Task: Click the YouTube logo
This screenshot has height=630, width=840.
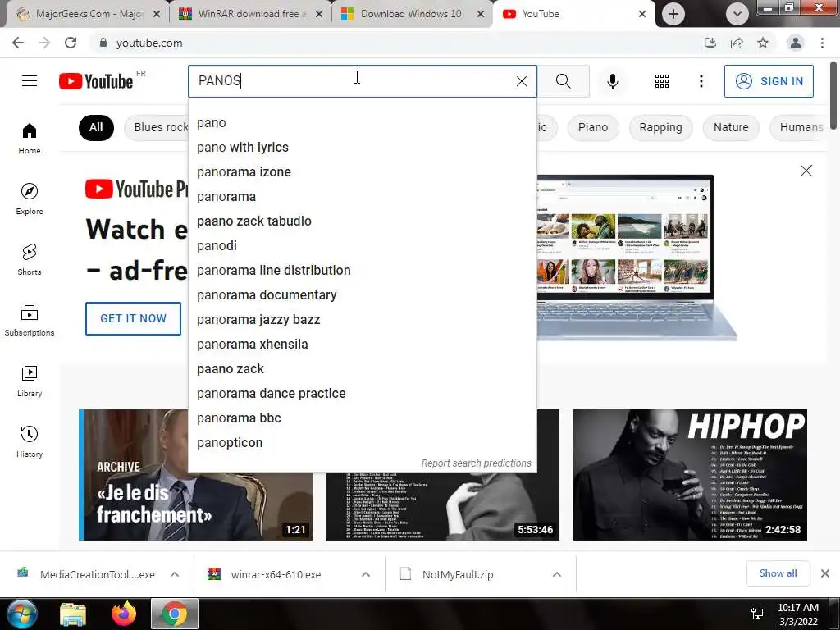Action: (97, 81)
